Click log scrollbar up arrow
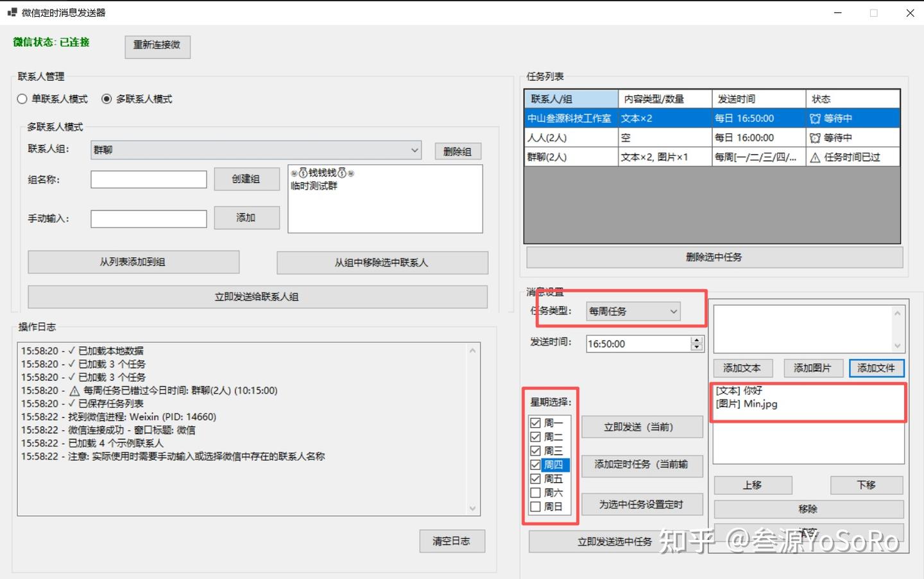The image size is (924, 579). [x=473, y=350]
